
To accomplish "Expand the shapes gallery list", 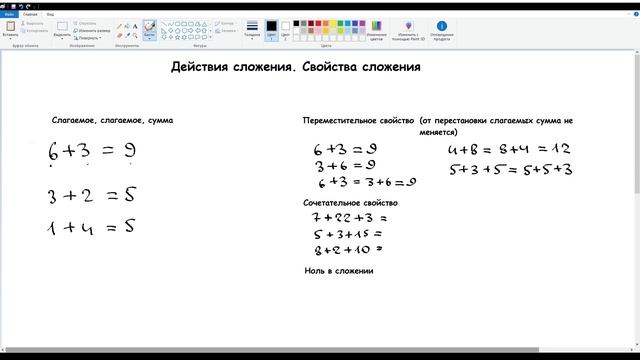I will click(210, 37).
